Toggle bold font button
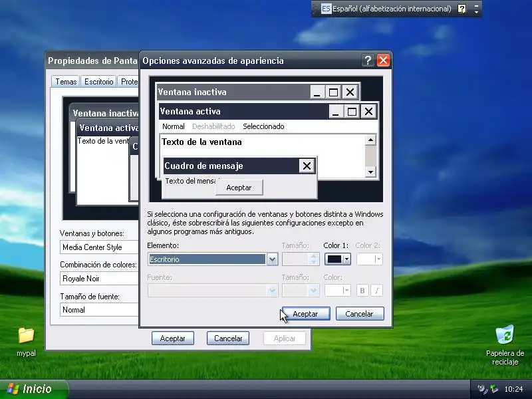The width and height of the screenshot is (532, 399). coord(362,291)
